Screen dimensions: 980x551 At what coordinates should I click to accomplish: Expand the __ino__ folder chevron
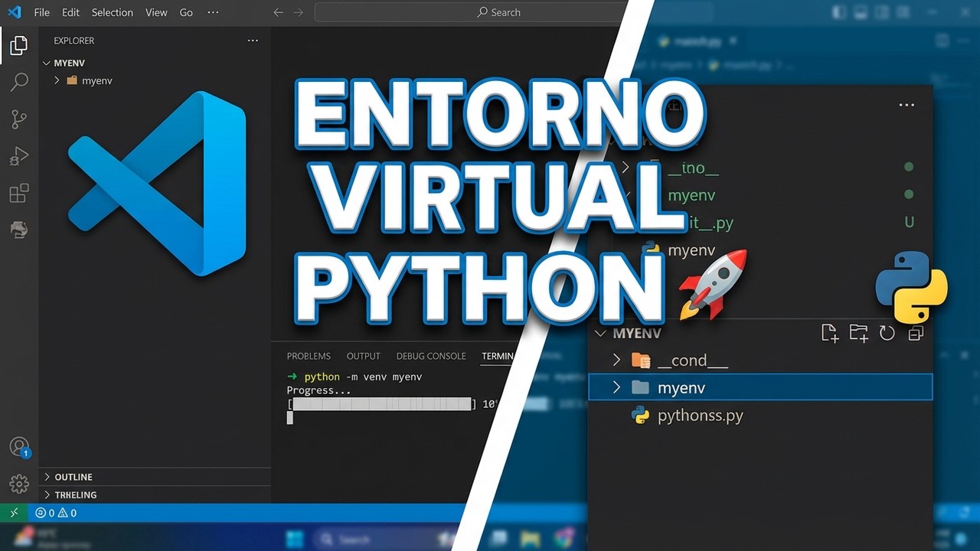tap(625, 167)
